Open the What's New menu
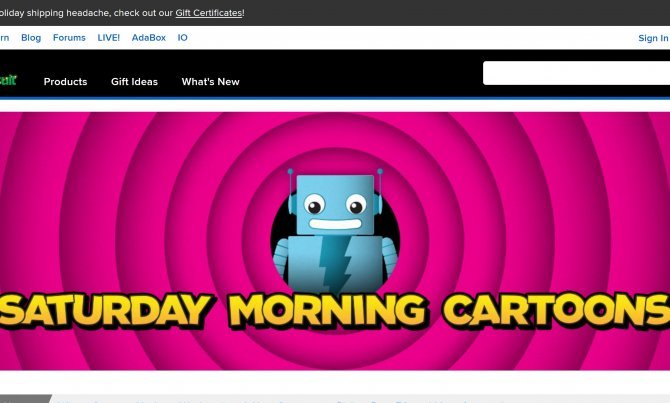Viewport: 670px width, 403px height. coord(210,82)
